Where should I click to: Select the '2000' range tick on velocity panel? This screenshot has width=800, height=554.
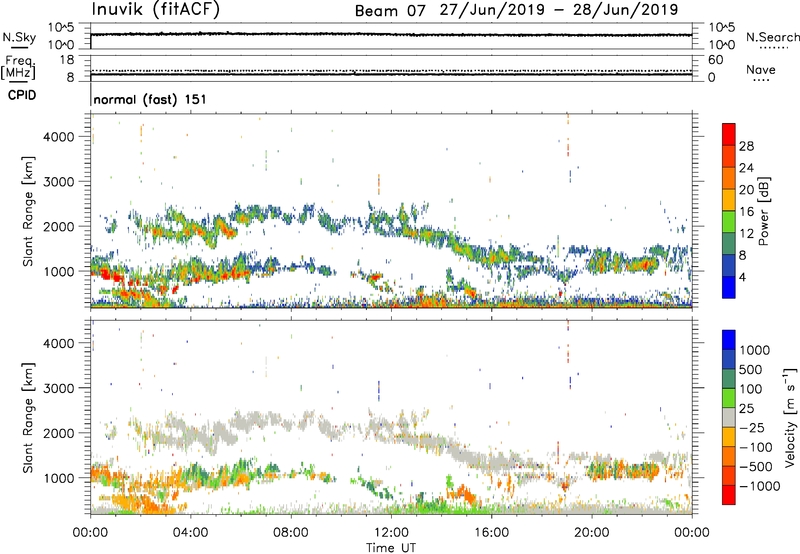(x=58, y=433)
